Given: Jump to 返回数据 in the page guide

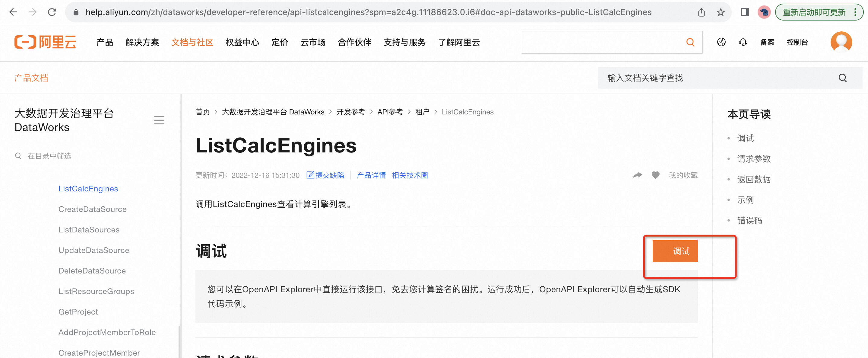Looking at the screenshot, I should pyautogui.click(x=754, y=179).
